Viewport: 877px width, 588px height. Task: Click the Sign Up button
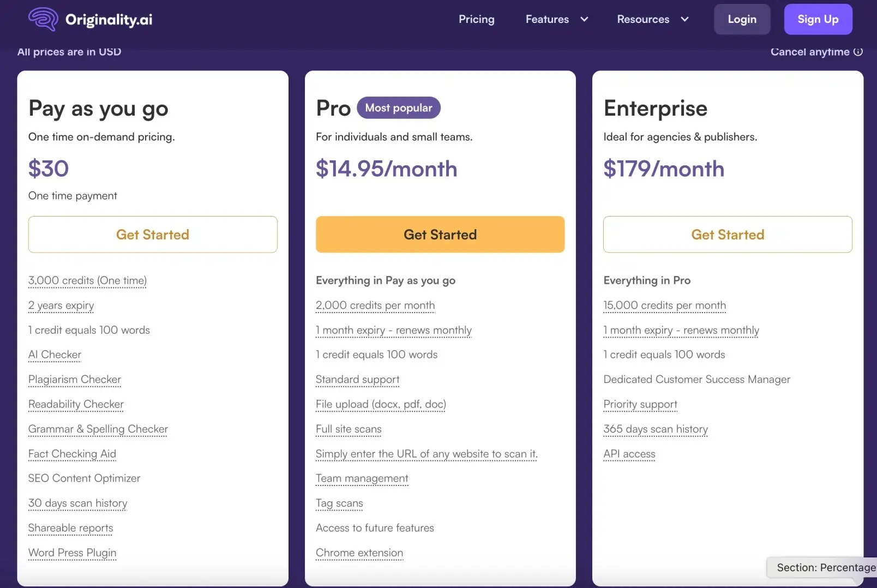coord(818,19)
